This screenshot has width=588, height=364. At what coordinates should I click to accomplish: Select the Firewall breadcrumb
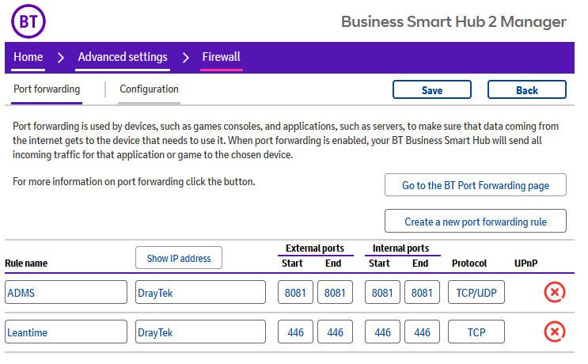(x=221, y=57)
